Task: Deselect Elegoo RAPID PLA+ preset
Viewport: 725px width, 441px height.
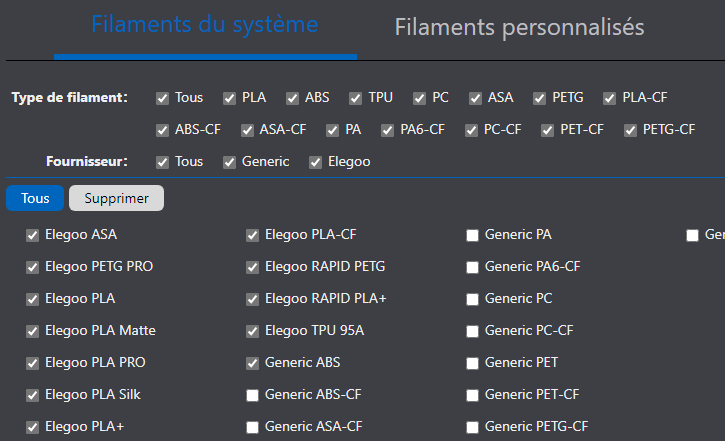Action: [x=253, y=299]
